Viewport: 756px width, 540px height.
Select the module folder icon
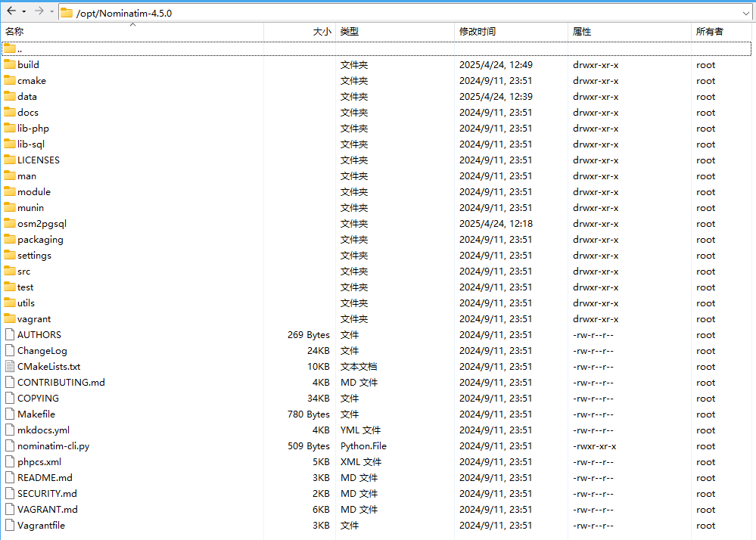click(10, 191)
